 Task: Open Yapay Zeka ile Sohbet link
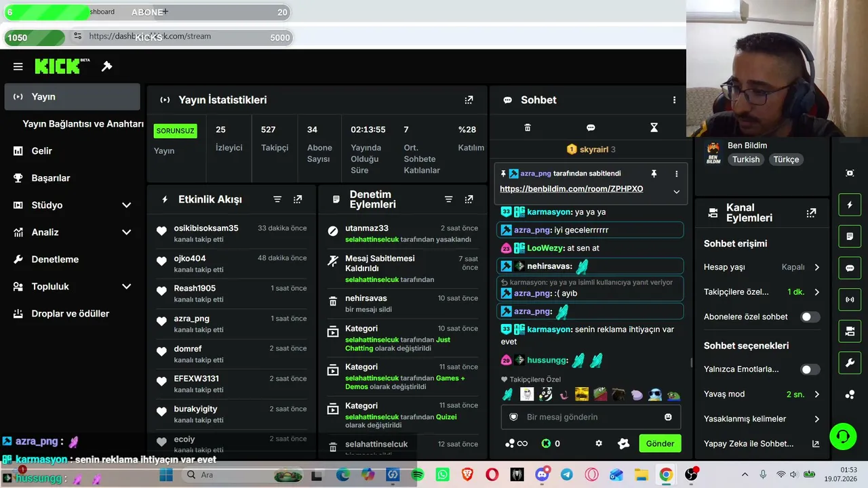point(762,444)
